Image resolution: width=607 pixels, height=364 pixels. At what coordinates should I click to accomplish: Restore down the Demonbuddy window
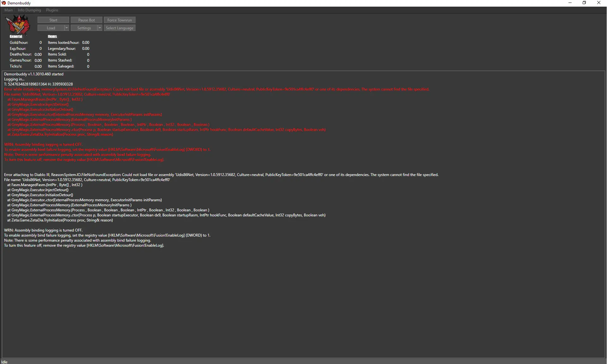pos(584,3)
